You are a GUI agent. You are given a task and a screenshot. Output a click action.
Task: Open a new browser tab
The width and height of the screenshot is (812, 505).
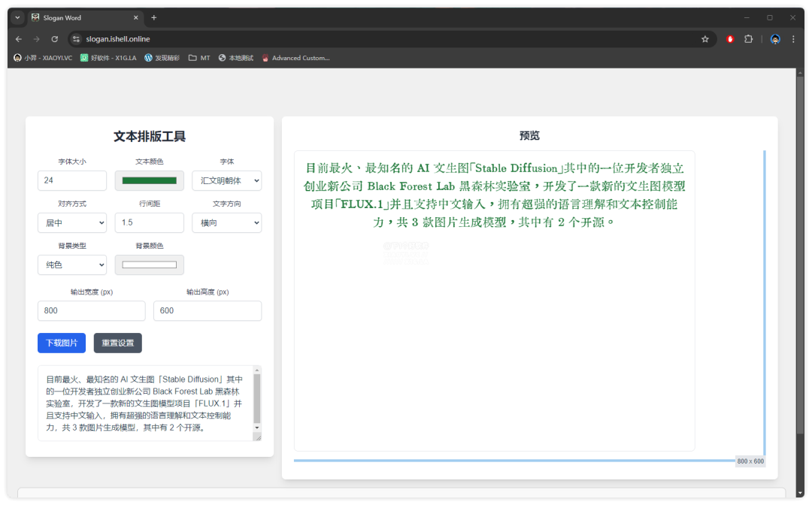(153, 17)
